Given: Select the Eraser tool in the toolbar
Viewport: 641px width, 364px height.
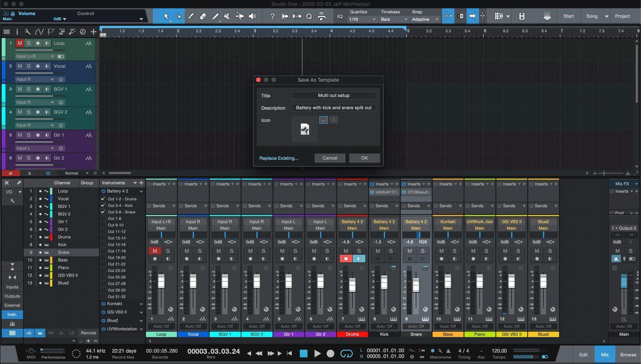Looking at the screenshot, I should click(203, 16).
